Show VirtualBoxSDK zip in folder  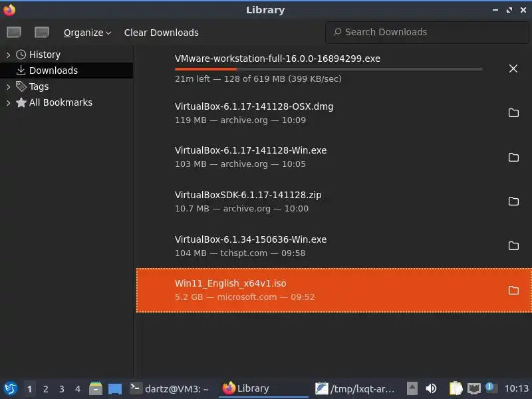513,201
